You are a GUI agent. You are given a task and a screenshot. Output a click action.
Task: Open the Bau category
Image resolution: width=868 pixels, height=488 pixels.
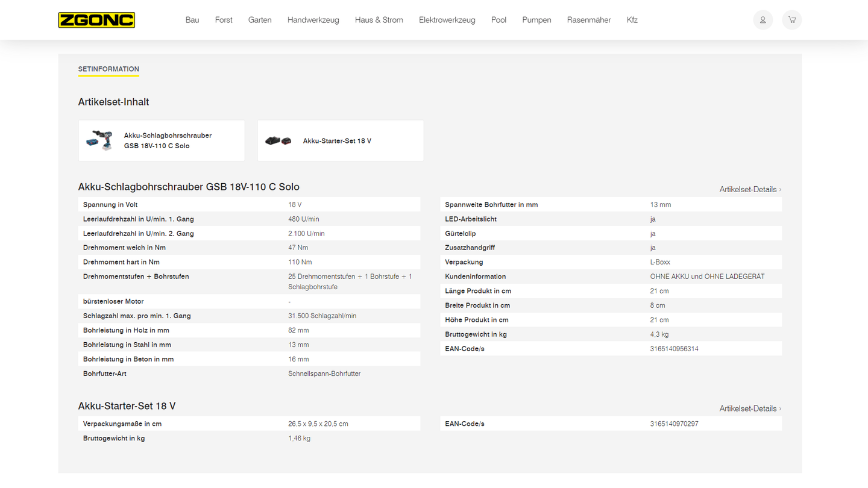tap(192, 19)
